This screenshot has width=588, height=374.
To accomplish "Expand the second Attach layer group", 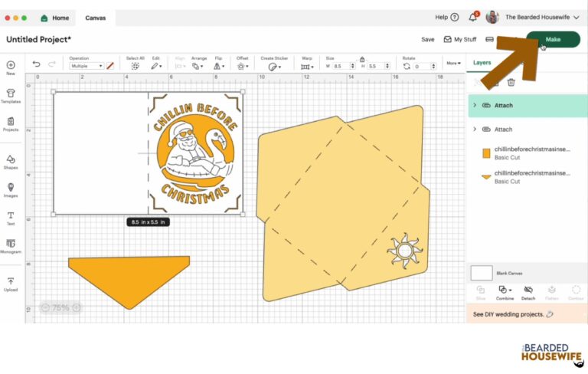I will pos(475,130).
